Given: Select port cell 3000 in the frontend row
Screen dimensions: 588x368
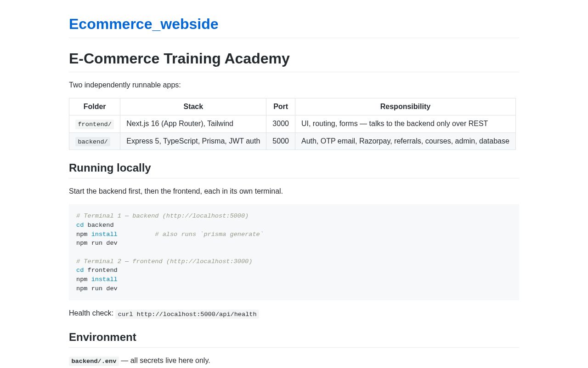Looking at the screenshot, I should pyautogui.click(x=281, y=124).
